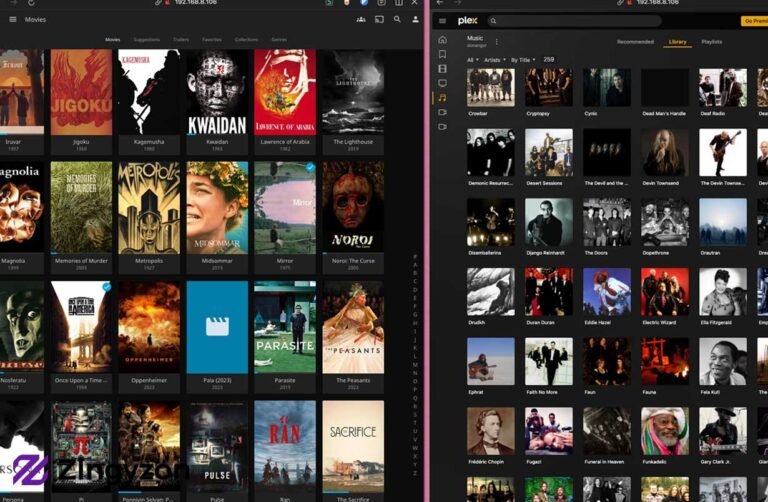Open Cryptopsy artist thumbnail in Plex
The width and height of the screenshot is (768, 502).
[549, 88]
